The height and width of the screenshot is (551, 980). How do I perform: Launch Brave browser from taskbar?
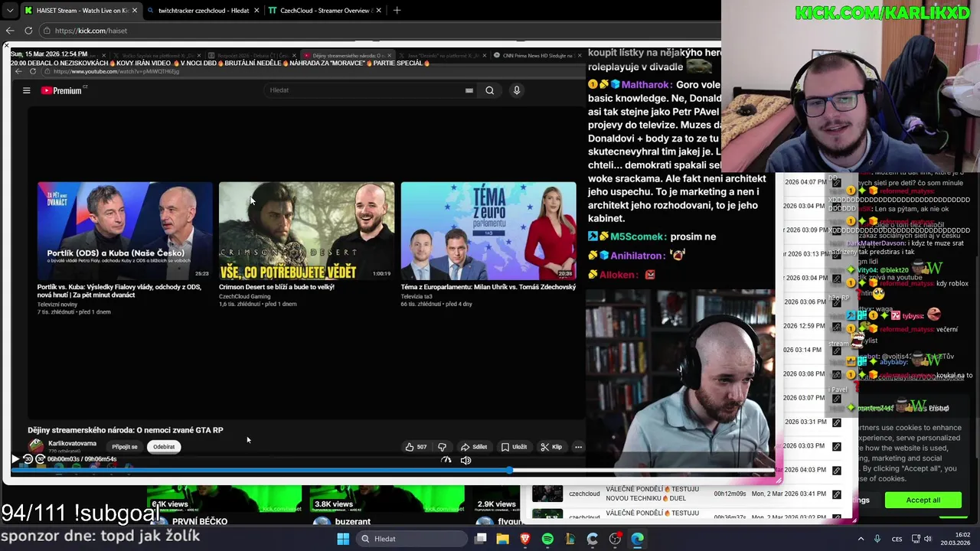[x=525, y=539]
